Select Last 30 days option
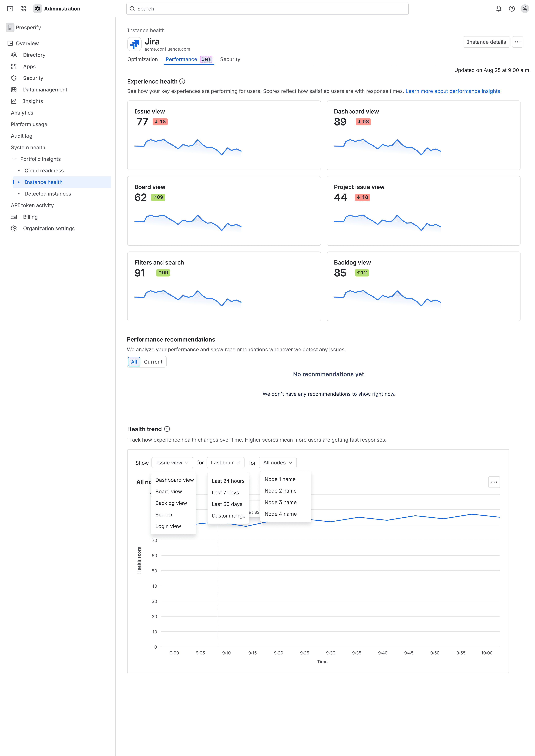This screenshot has width=535, height=756. point(228,504)
